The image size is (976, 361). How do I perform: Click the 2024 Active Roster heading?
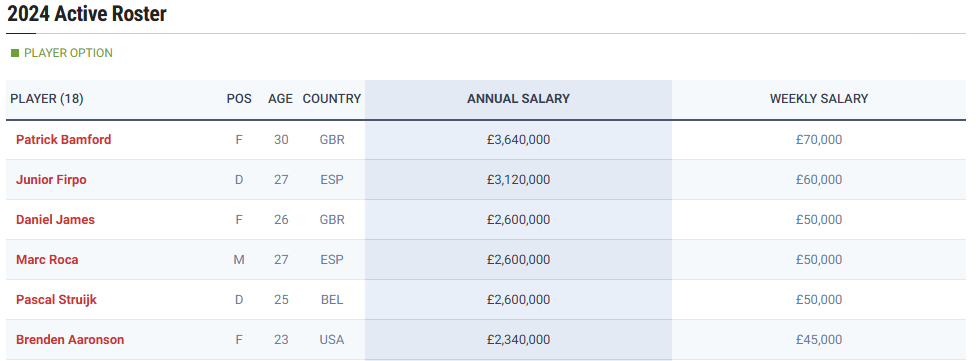pyautogui.click(x=87, y=14)
